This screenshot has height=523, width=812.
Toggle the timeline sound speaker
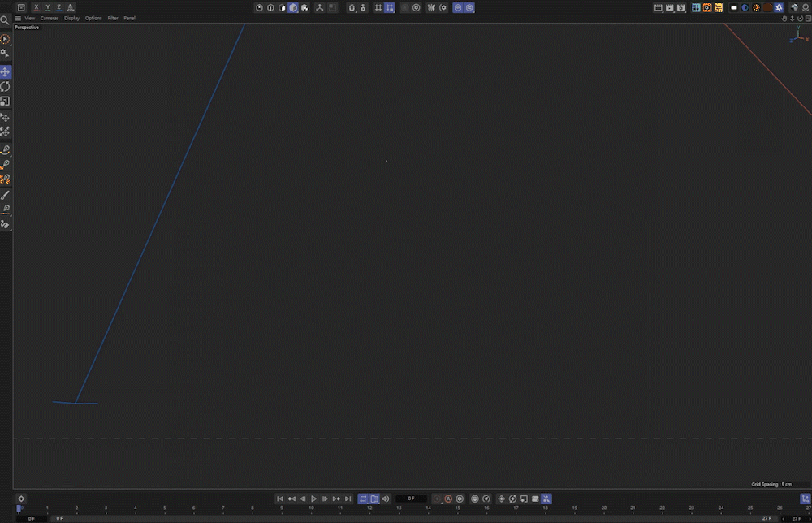pyautogui.click(x=386, y=499)
